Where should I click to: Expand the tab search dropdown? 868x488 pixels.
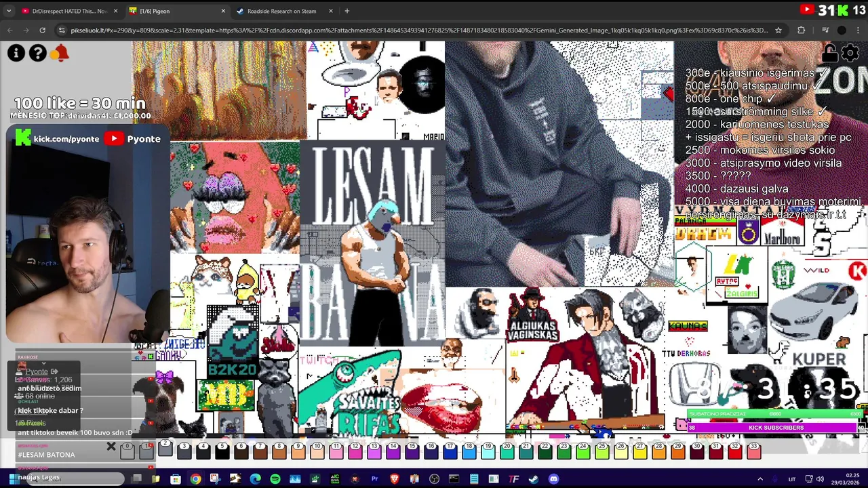(x=9, y=11)
